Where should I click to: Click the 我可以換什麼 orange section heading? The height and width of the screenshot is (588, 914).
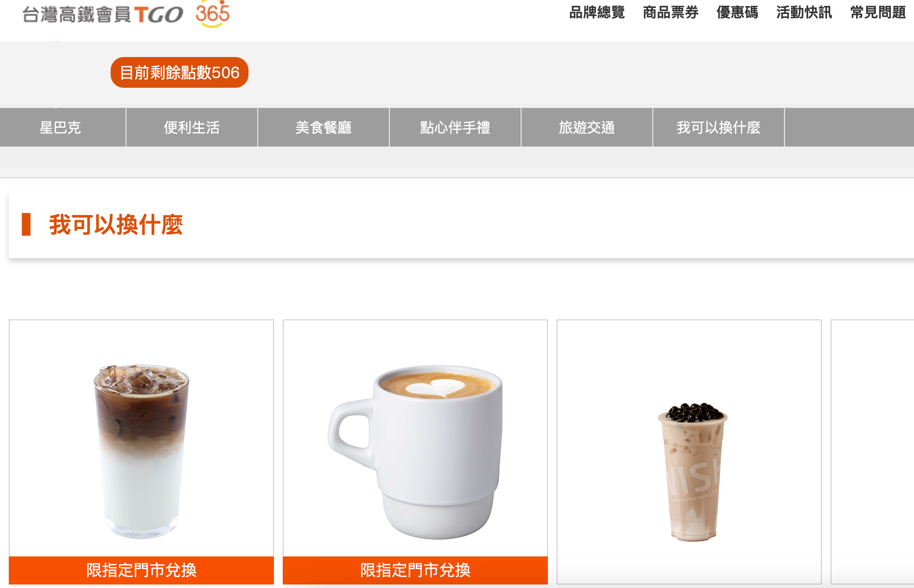[116, 225]
